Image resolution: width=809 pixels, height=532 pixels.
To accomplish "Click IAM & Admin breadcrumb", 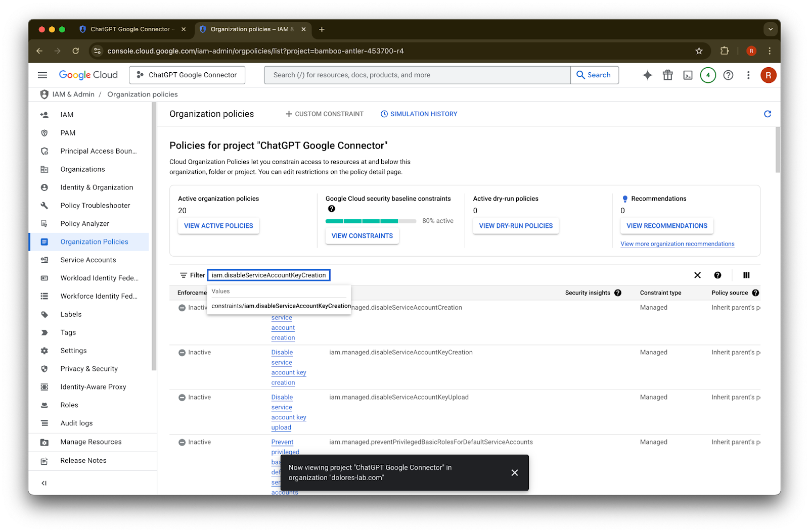I will pyautogui.click(x=73, y=94).
